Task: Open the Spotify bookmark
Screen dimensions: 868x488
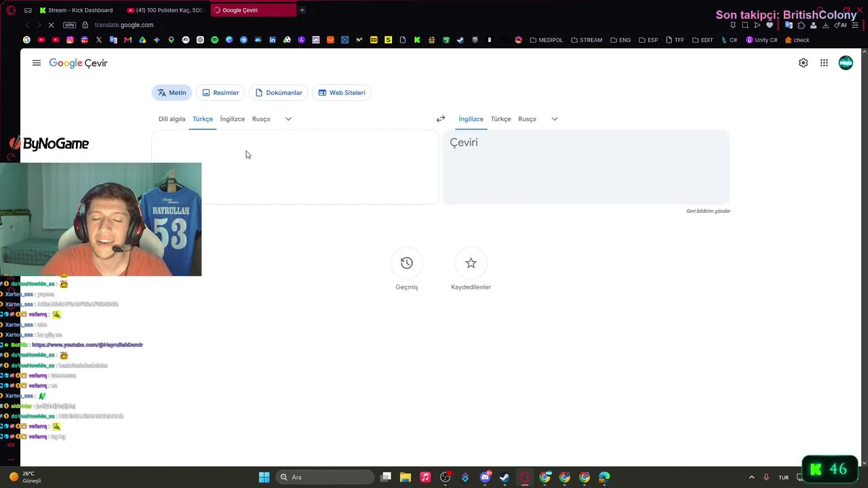Action: point(214,40)
